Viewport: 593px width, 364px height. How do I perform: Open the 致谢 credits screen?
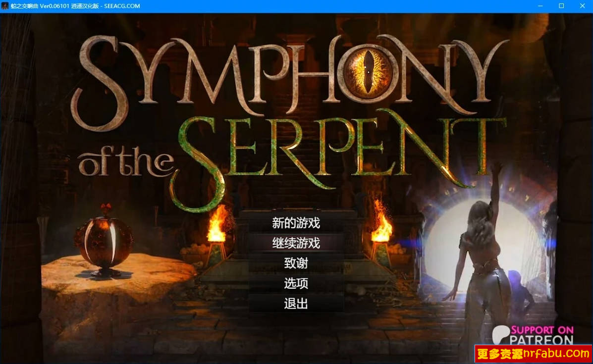pyautogui.click(x=296, y=263)
